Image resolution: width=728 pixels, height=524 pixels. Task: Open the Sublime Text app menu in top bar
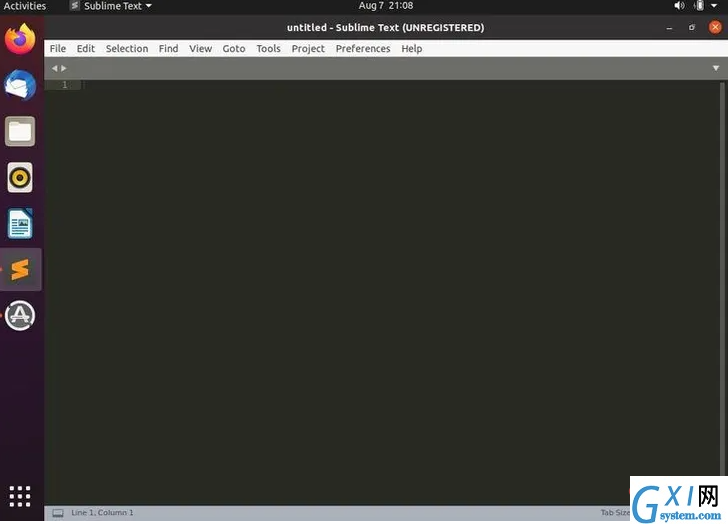[111, 6]
